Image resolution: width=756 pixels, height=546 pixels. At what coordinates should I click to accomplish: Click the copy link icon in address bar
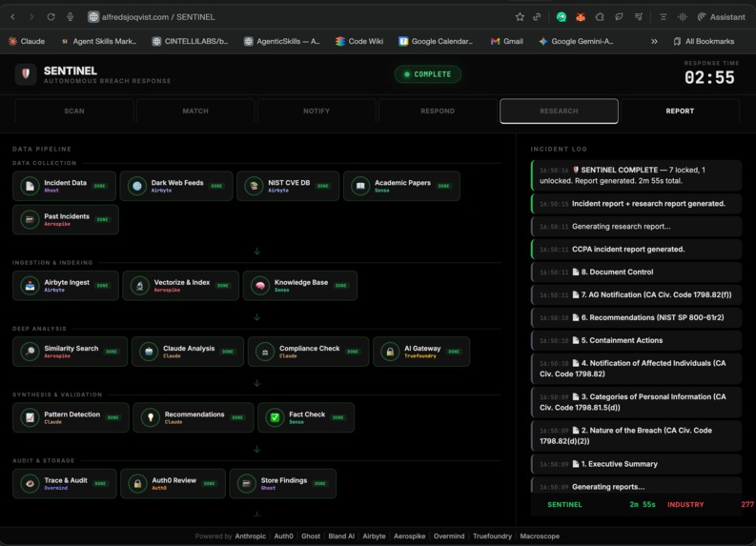tap(537, 17)
